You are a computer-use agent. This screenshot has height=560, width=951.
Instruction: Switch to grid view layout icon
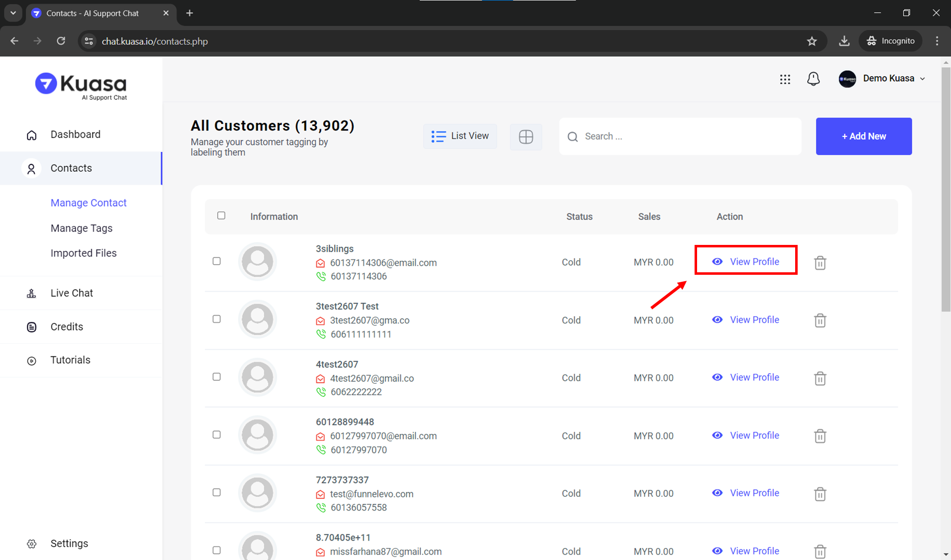[526, 136]
